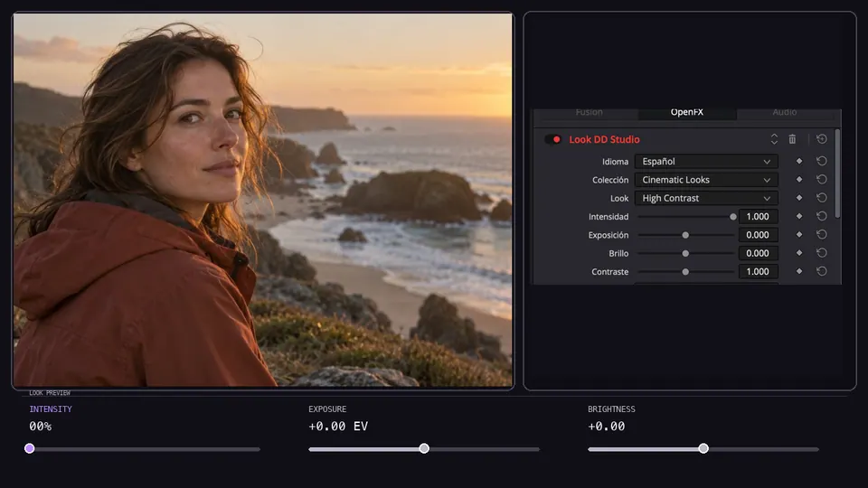
Task: Click the LOOK PREVIEW caption
Action: pyautogui.click(x=50, y=393)
